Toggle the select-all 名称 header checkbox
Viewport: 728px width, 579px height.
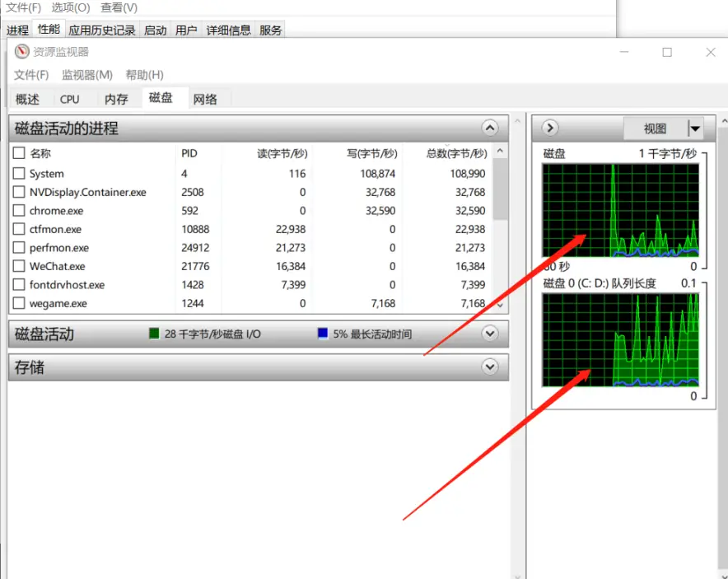point(19,153)
